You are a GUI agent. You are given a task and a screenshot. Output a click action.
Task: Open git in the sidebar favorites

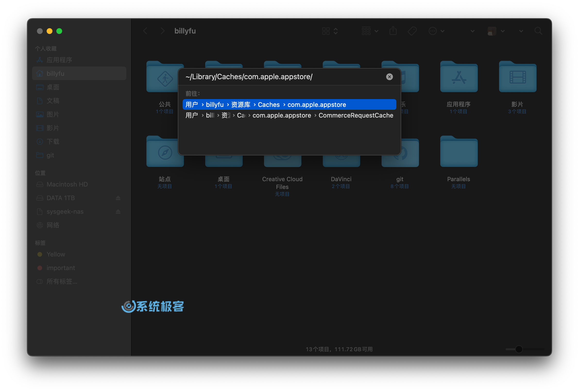79,155
